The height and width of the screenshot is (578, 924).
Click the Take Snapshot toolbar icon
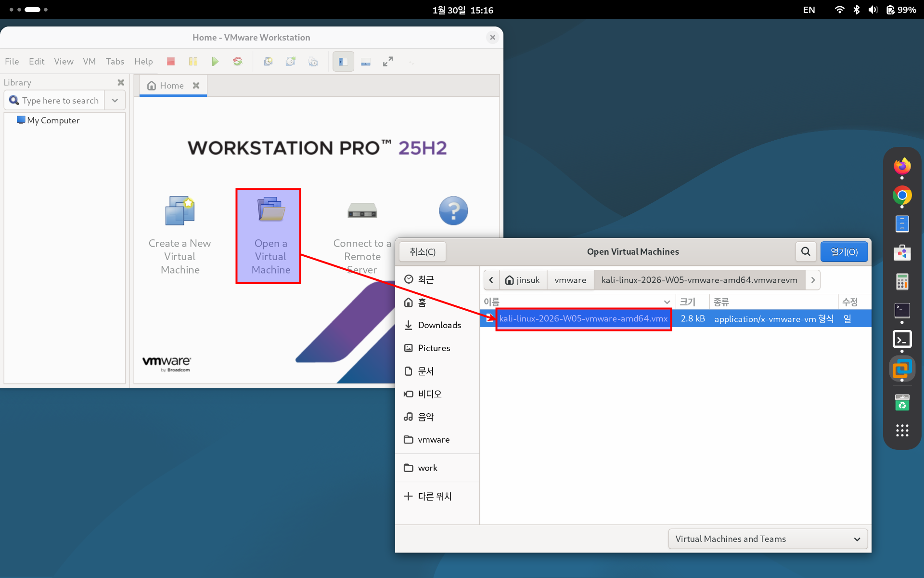tap(269, 61)
